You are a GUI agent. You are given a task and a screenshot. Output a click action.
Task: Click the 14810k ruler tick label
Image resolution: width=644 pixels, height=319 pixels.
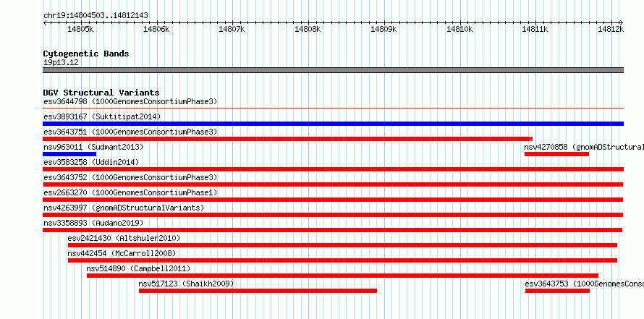click(x=459, y=29)
